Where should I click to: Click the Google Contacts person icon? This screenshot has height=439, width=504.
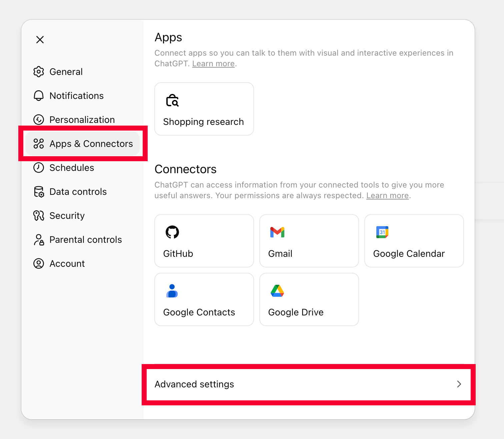pos(172,291)
